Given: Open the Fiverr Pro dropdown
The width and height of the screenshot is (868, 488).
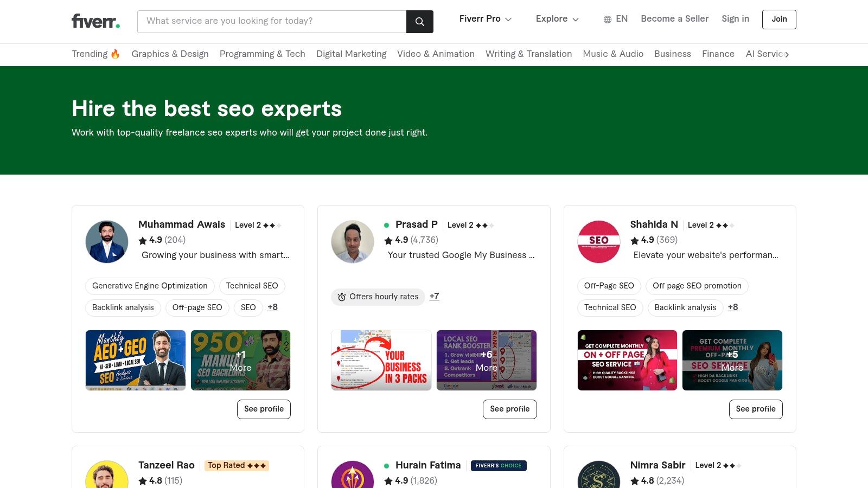Looking at the screenshot, I should (x=485, y=19).
